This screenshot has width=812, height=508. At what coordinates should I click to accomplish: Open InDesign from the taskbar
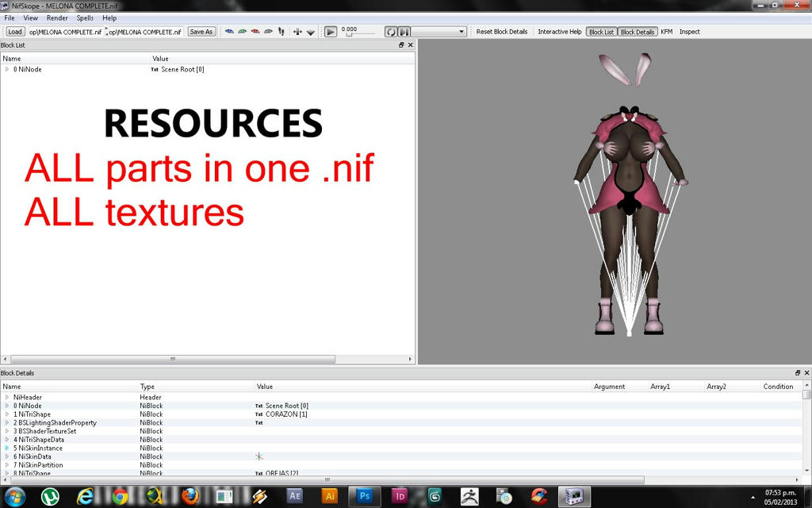[x=400, y=497]
